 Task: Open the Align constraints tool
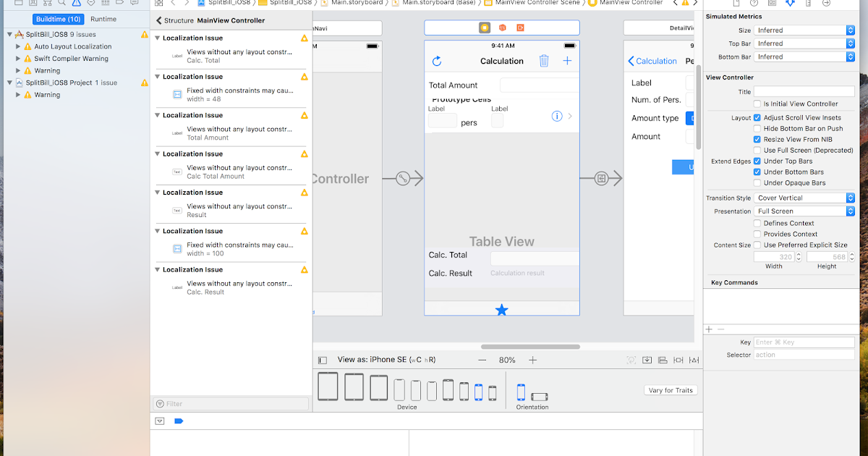click(x=663, y=360)
